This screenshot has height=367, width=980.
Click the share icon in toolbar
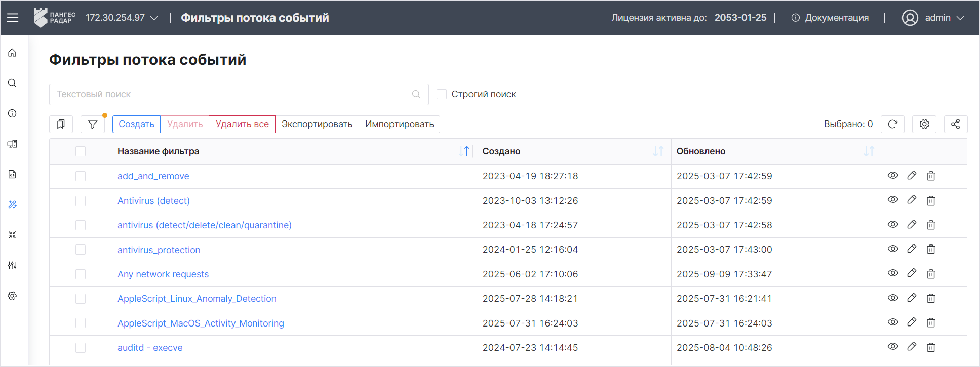[x=956, y=124]
